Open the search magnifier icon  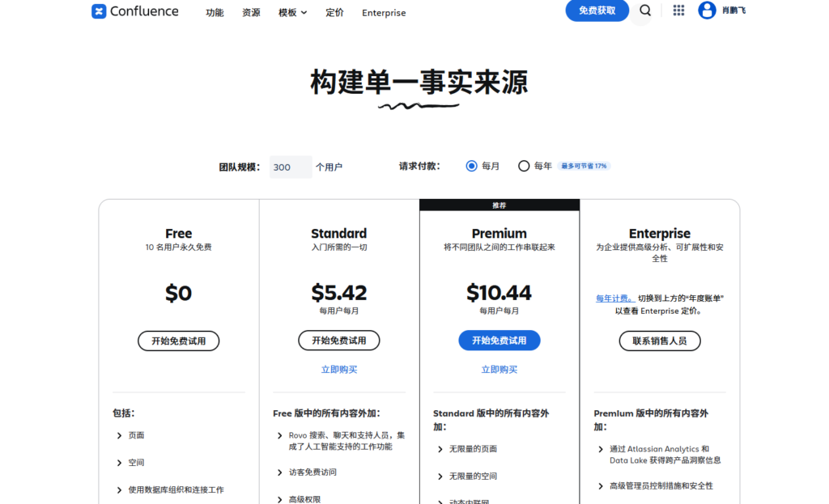[644, 11]
